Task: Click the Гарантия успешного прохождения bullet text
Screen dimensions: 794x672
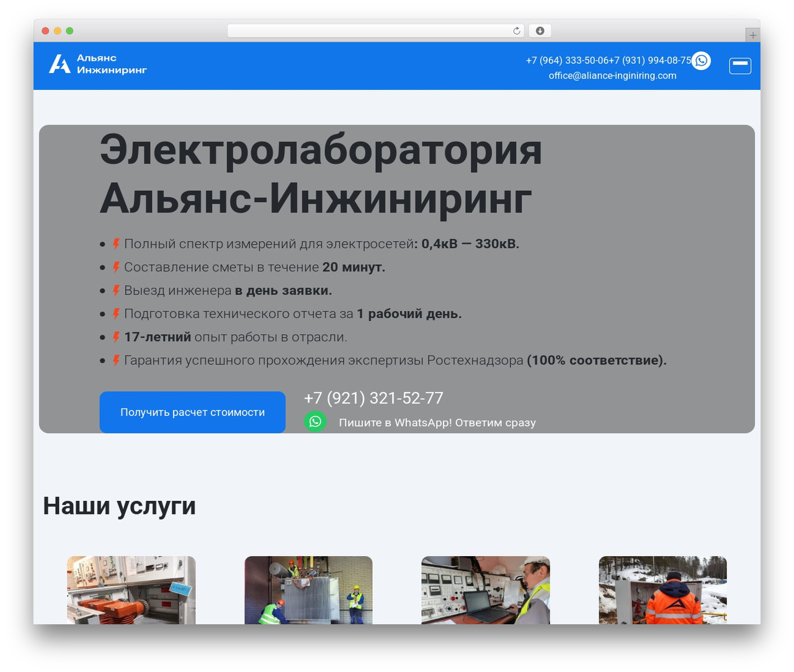Action: pyautogui.click(x=395, y=360)
